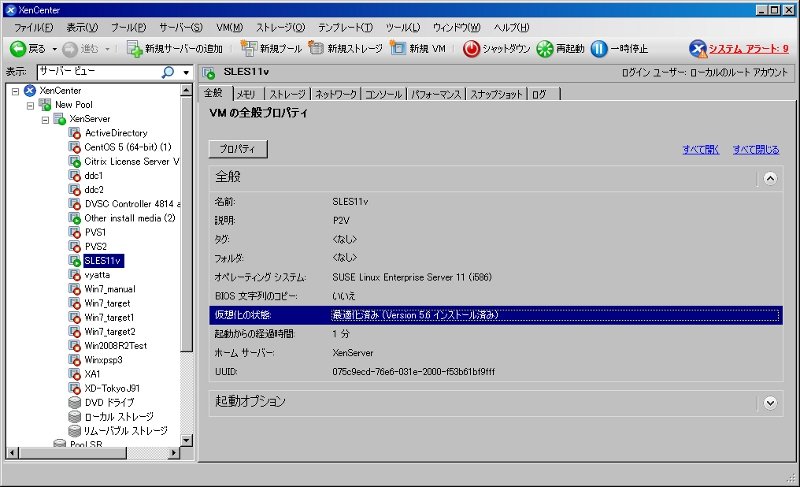Click the local storage disk icon

74,417
